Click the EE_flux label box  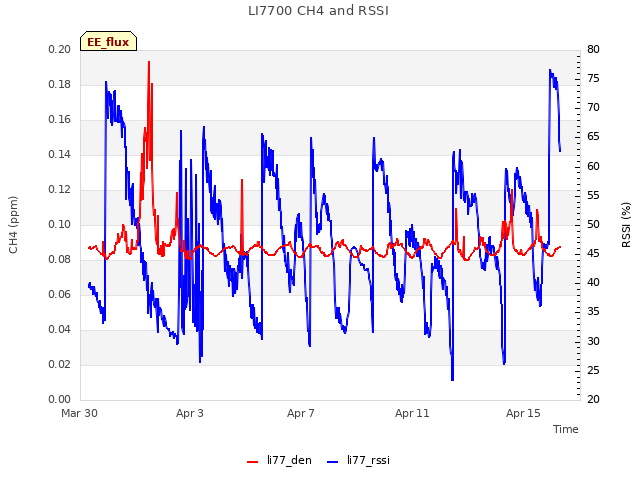pos(108,41)
